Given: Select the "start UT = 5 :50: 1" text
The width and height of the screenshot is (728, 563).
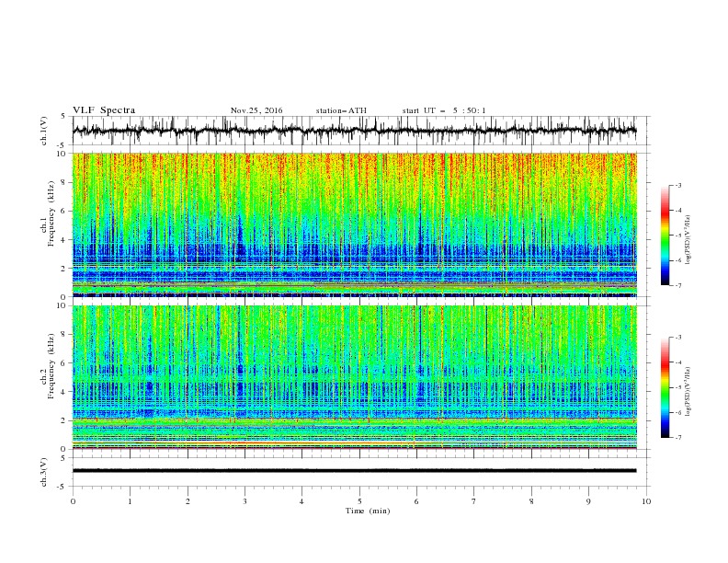Looking at the screenshot, I should point(444,110).
